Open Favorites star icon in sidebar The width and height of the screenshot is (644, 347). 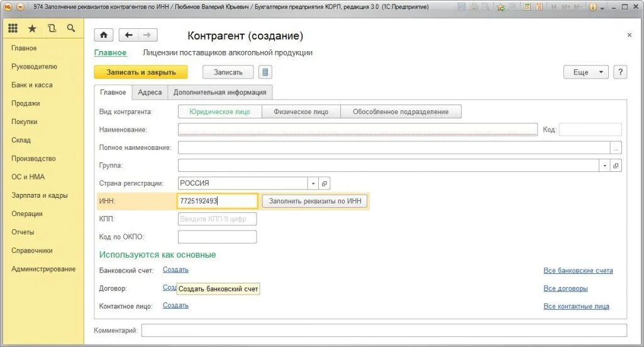[32, 28]
